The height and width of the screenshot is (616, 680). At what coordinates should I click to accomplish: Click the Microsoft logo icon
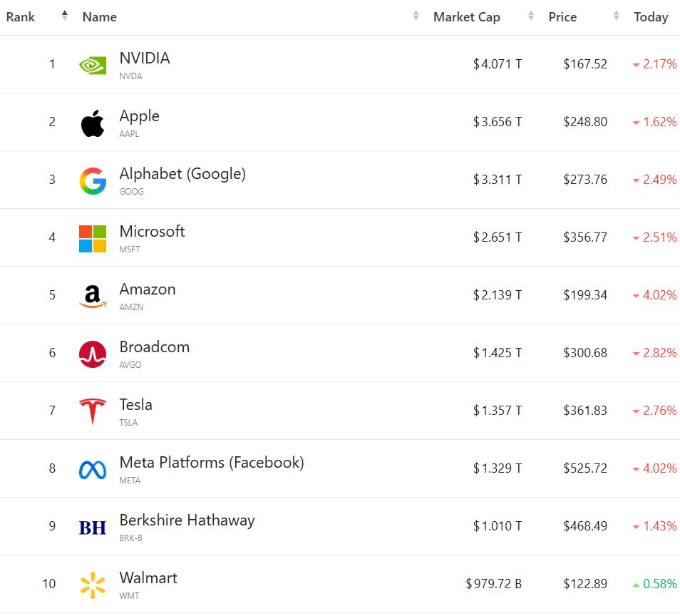pos(93,238)
